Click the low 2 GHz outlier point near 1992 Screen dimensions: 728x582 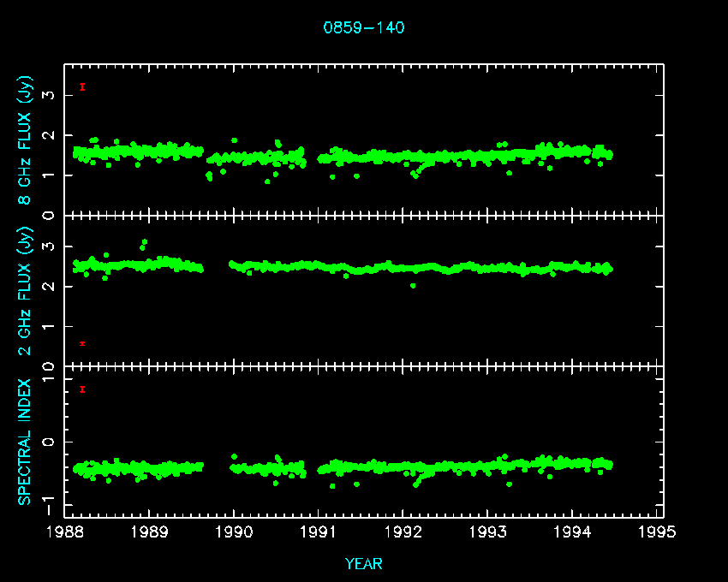[x=413, y=285]
